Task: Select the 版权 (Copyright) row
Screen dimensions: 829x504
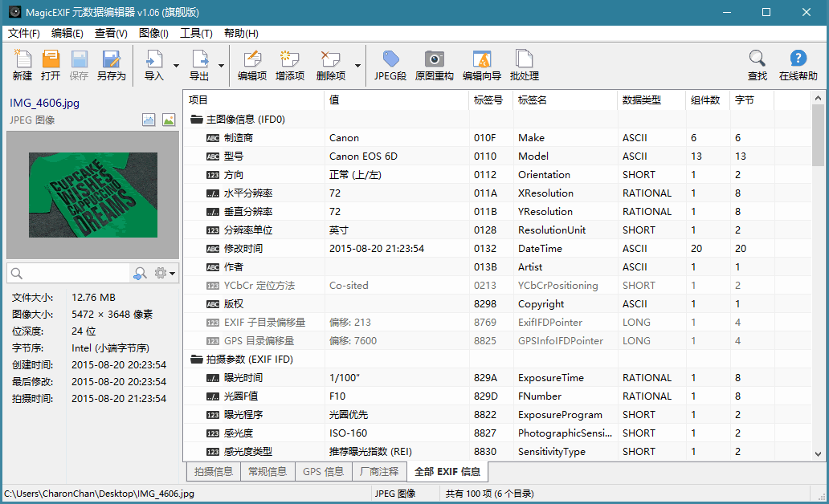Action: 497,304
